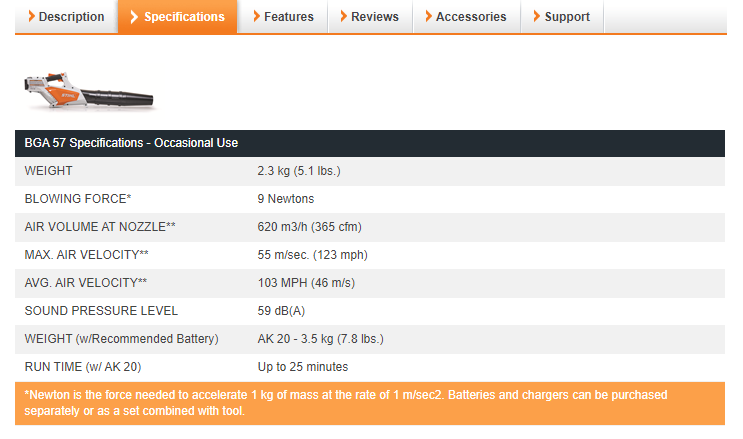Open the Description tab

[x=66, y=17]
